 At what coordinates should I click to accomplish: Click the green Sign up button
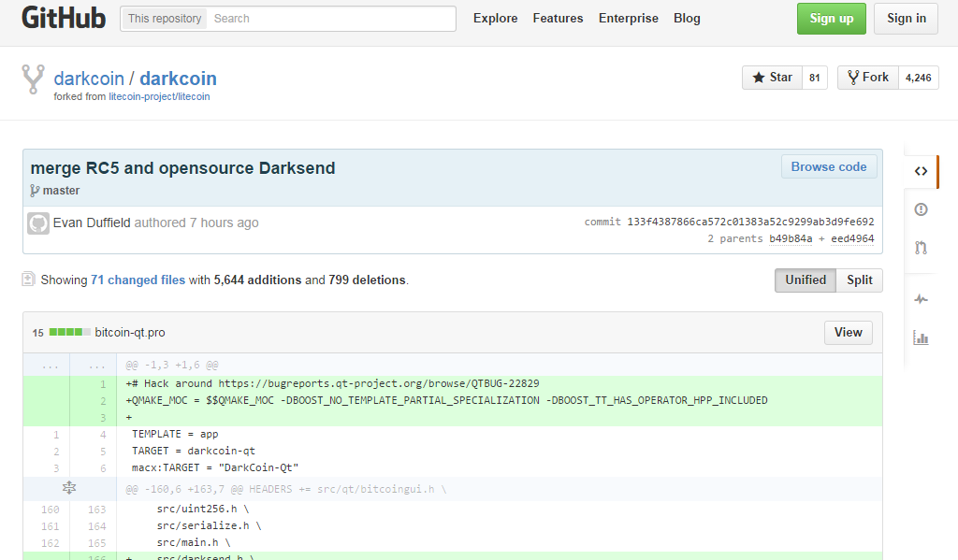832,19
